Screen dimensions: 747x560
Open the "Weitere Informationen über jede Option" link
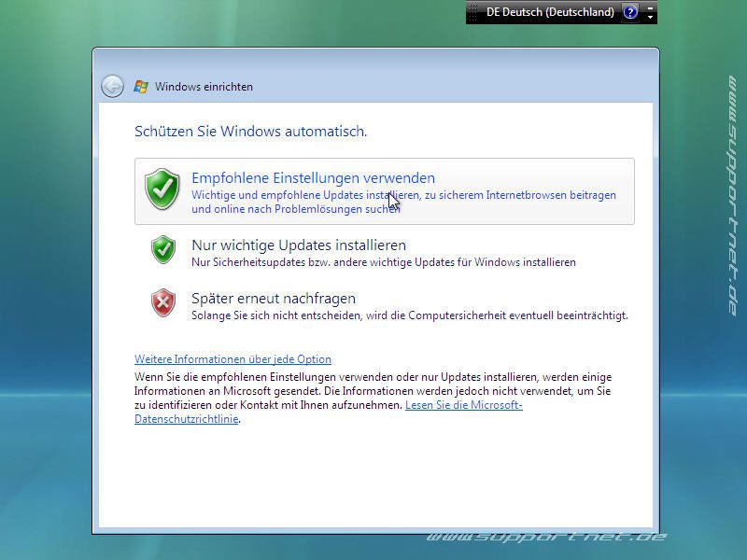(x=233, y=358)
